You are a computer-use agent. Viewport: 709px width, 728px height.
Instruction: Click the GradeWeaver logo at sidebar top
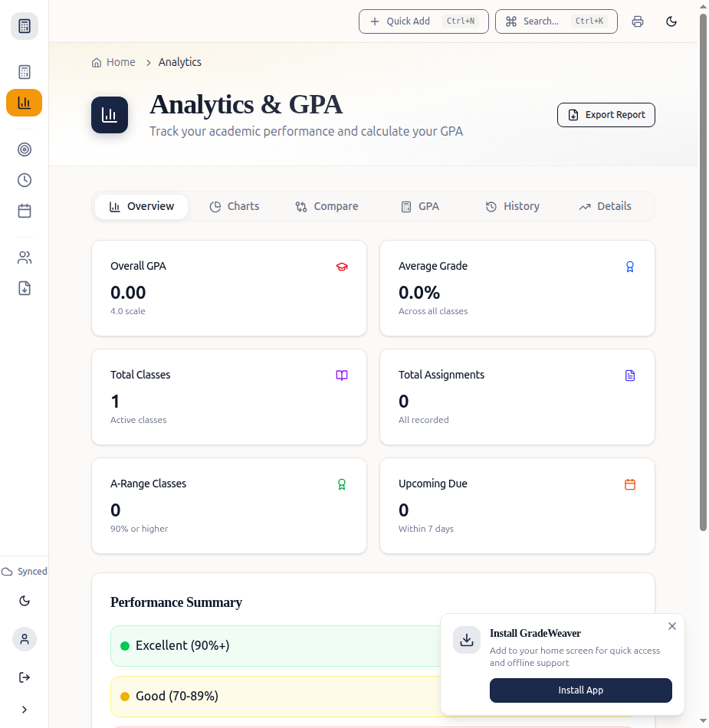click(x=24, y=25)
